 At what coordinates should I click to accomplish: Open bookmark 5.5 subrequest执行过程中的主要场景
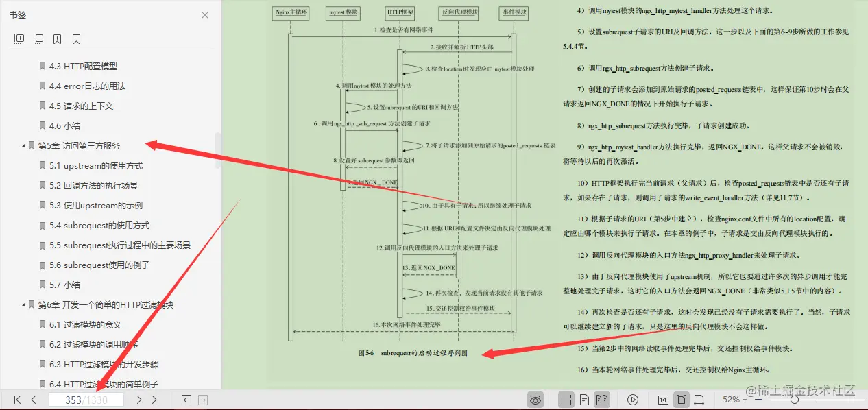[120, 245]
